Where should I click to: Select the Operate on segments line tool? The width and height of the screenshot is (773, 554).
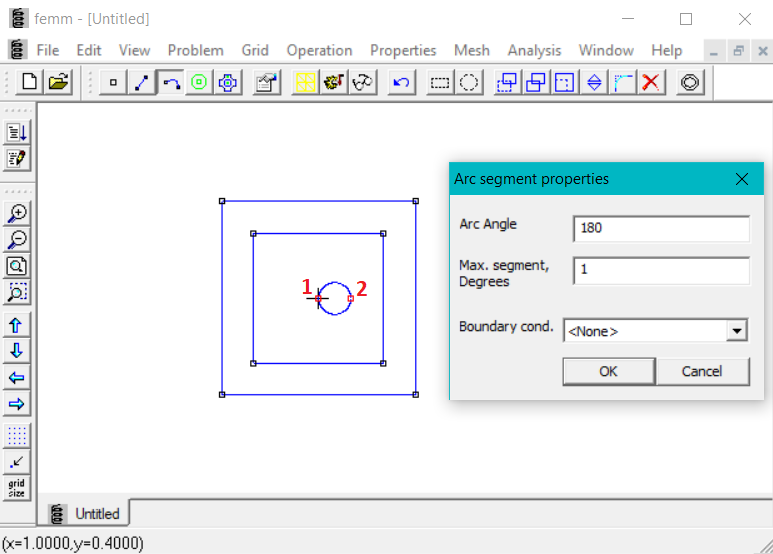pos(141,83)
